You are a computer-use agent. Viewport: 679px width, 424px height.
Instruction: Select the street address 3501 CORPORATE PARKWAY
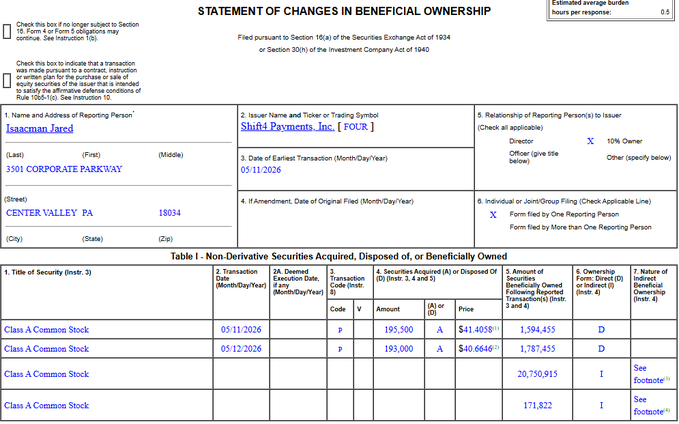pos(64,169)
